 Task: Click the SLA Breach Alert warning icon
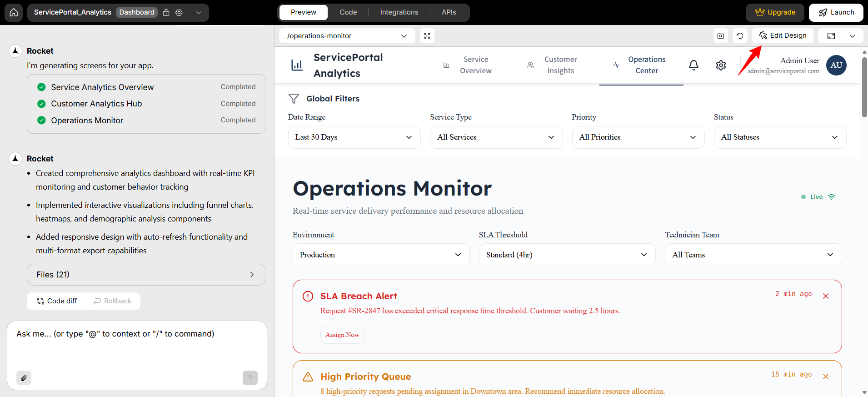[308, 296]
